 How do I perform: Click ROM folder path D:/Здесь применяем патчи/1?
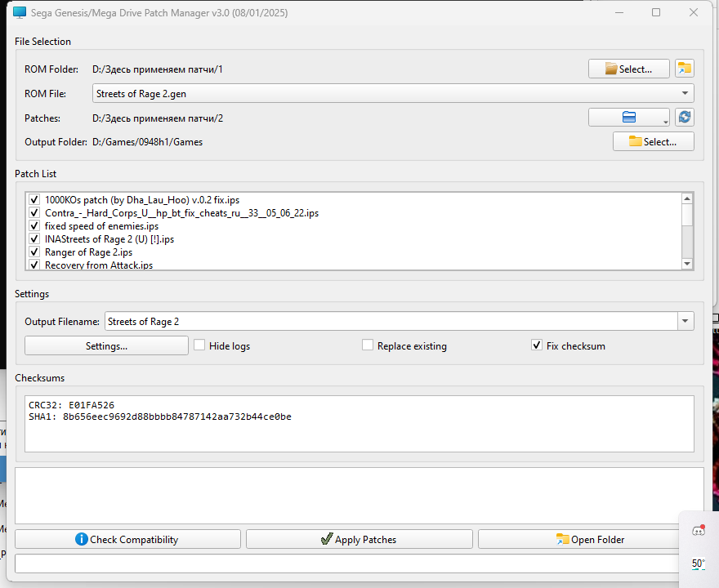click(x=157, y=69)
